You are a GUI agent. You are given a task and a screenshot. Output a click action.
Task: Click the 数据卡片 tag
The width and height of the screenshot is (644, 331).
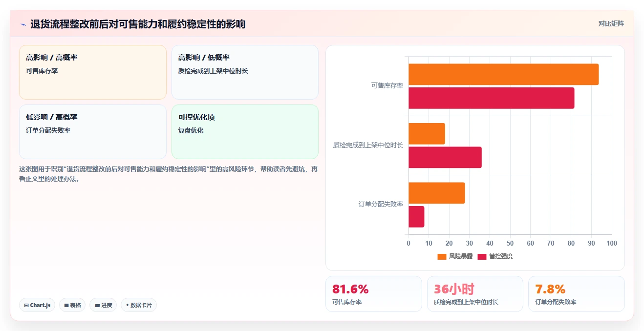139,305
